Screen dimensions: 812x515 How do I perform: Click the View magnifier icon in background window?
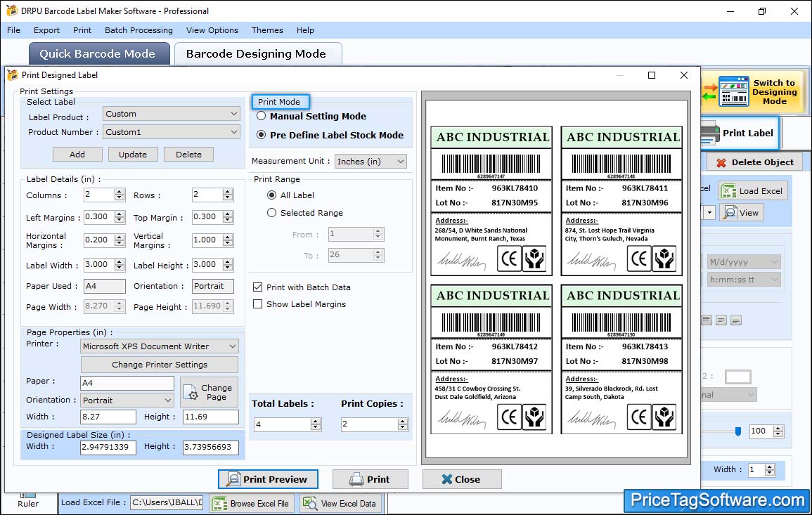pos(730,212)
